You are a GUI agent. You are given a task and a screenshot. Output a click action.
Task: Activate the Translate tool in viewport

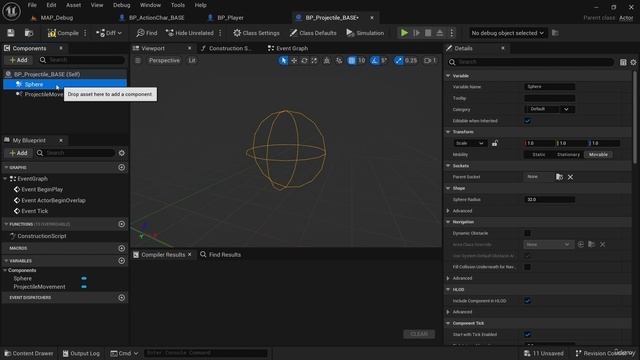(x=294, y=60)
